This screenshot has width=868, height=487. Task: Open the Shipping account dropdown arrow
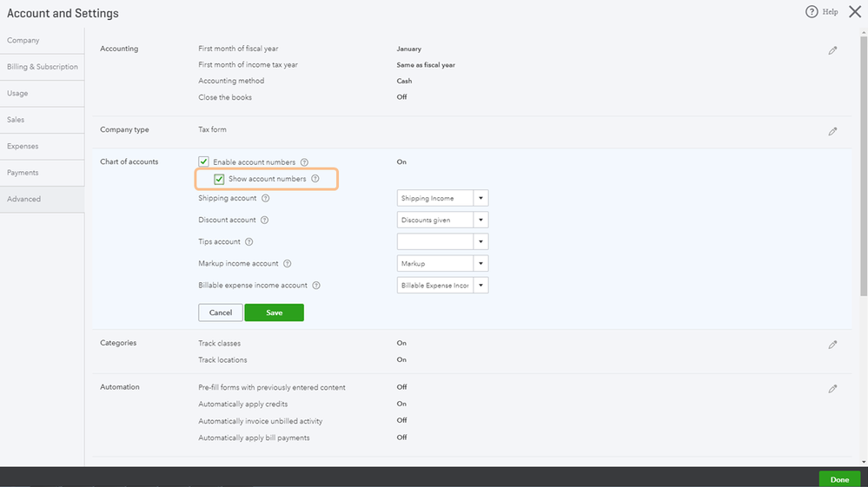(x=480, y=198)
